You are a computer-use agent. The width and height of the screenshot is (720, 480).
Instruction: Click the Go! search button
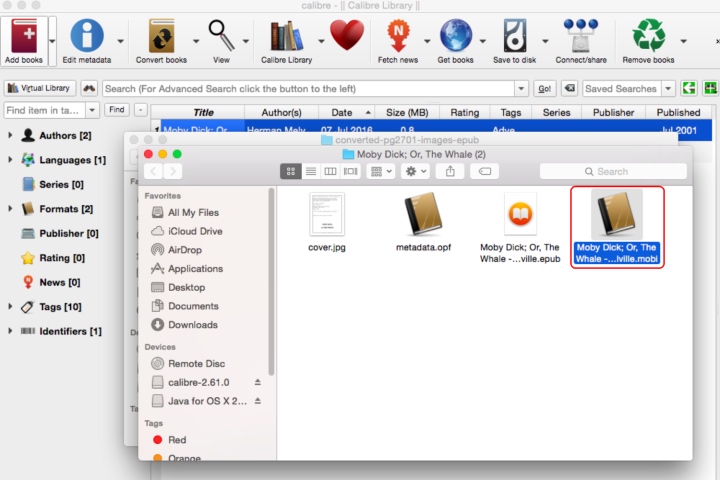click(x=545, y=88)
